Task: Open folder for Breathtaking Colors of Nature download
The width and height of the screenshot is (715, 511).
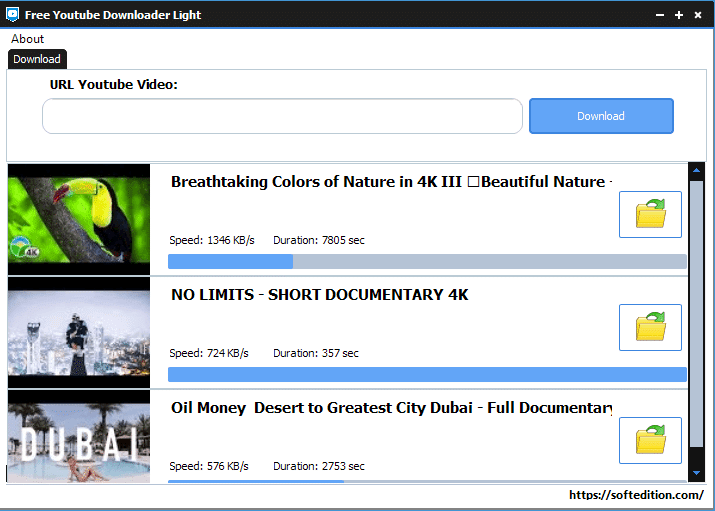Action: click(650, 214)
